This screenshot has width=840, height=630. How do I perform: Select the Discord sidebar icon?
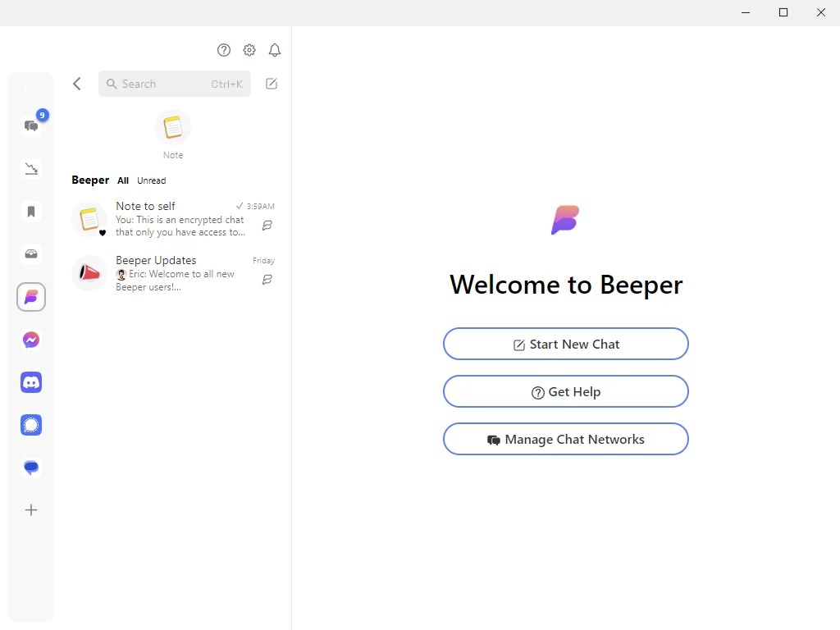[31, 382]
